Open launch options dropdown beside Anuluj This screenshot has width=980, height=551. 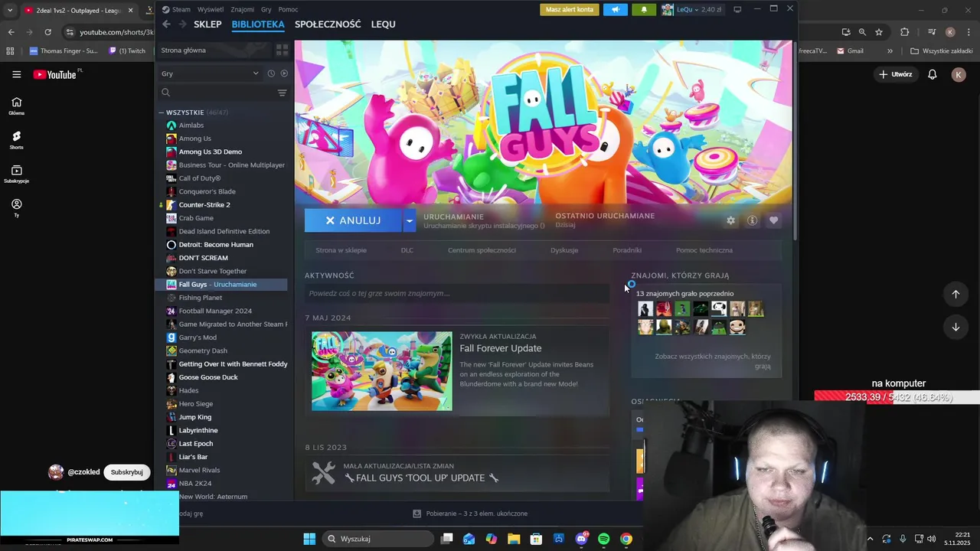(x=410, y=220)
